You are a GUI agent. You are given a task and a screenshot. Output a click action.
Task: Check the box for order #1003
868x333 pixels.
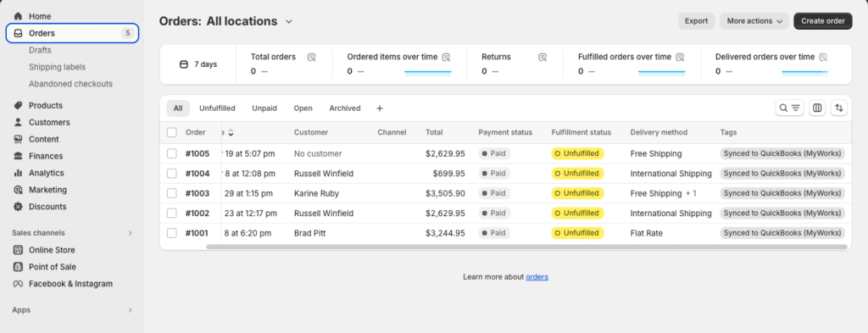pyautogui.click(x=172, y=193)
